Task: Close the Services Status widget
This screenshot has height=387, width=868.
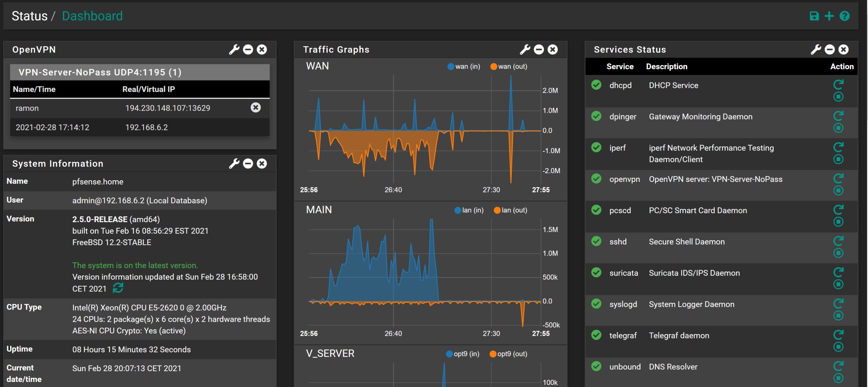Action: [844, 50]
